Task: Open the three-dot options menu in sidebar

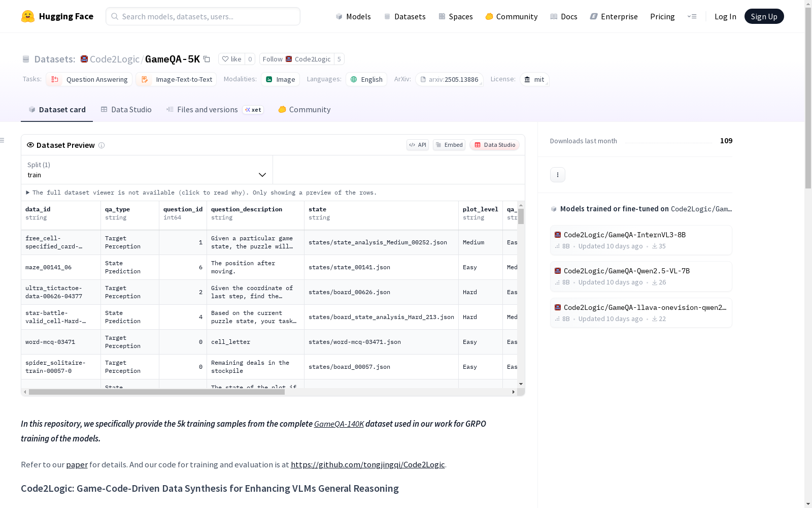Action: pos(558,175)
